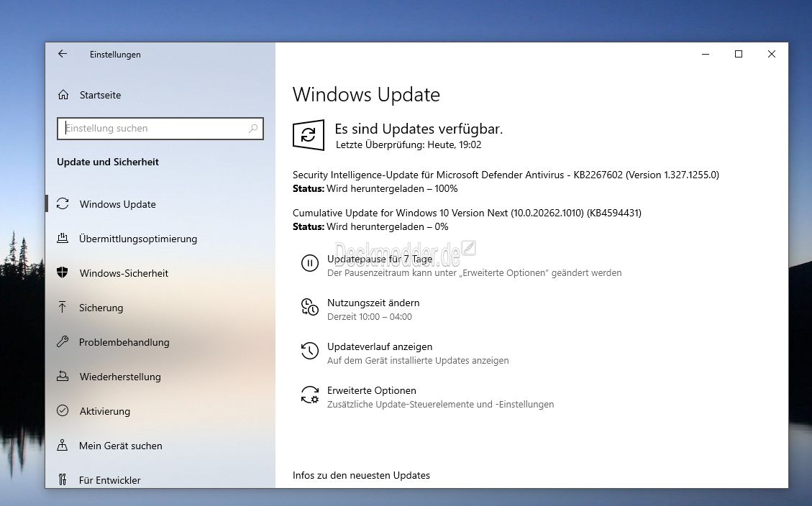Maximize the Einstellungen window
812x506 pixels.
click(739, 54)
